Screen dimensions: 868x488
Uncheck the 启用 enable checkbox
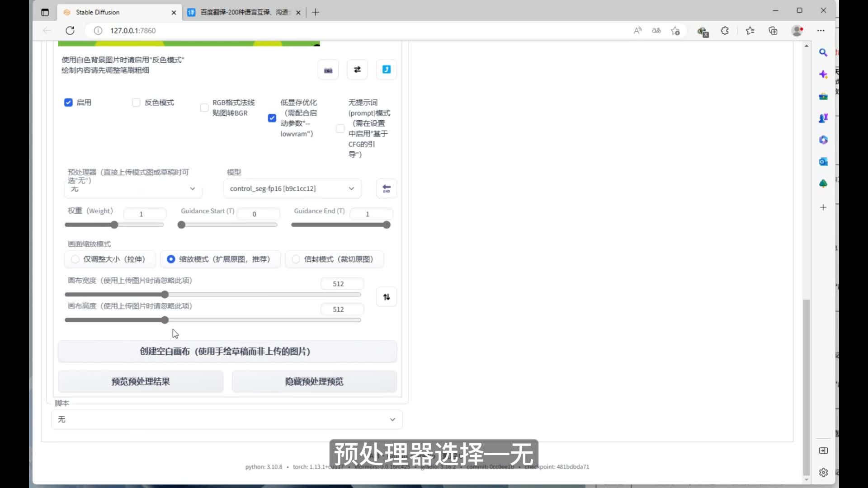click(68, 103)
